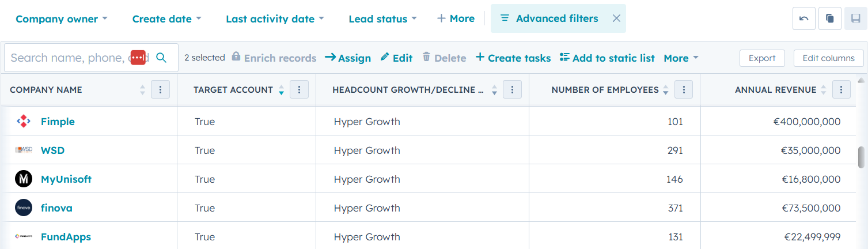The height and width of the screenshot is (249, 868).
Task: Open the Advanced filters panel
Action: [x=549, y=18]
